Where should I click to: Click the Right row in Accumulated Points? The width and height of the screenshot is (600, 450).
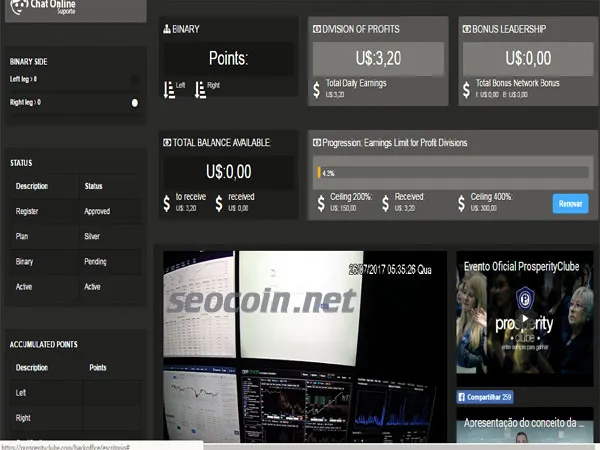point(75,418)
